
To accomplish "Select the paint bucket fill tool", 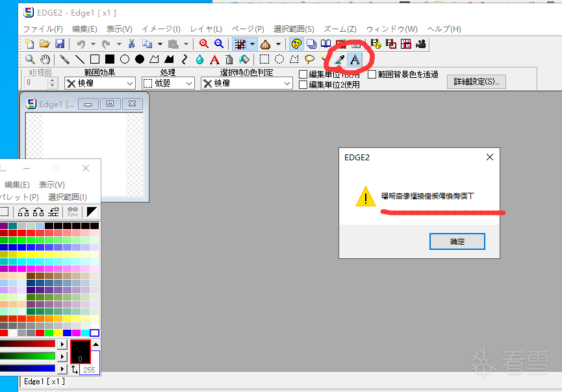I will [244, 60].
